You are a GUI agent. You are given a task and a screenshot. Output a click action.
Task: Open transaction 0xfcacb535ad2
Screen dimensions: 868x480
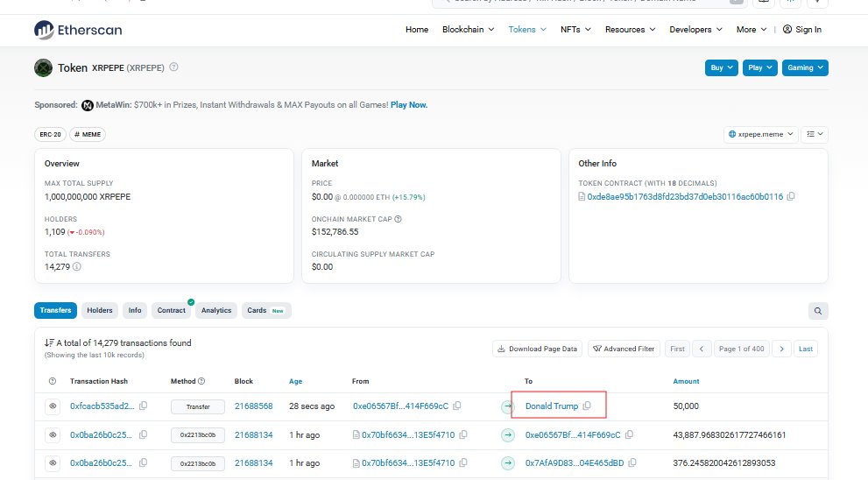[x=102, y=406]
